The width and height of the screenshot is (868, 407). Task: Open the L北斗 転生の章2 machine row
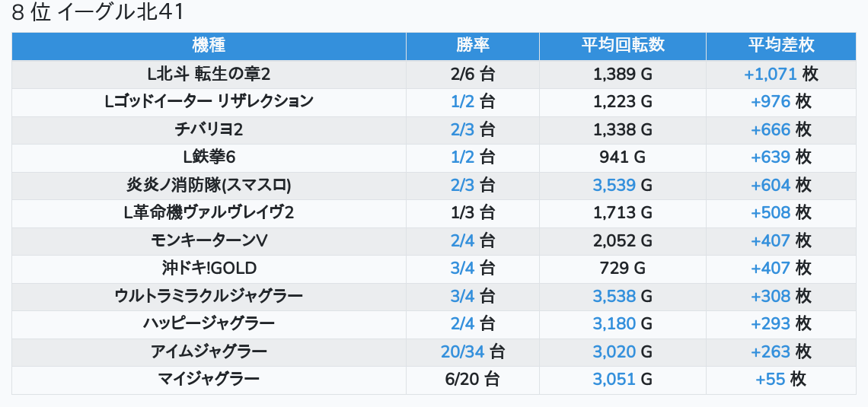(x=209, y=74)
